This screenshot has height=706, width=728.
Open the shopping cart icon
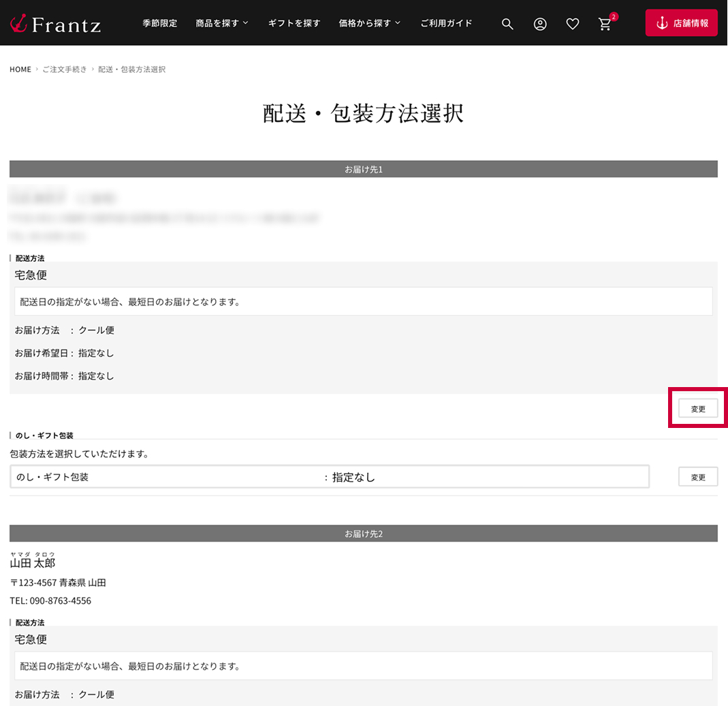click(605, 25)
